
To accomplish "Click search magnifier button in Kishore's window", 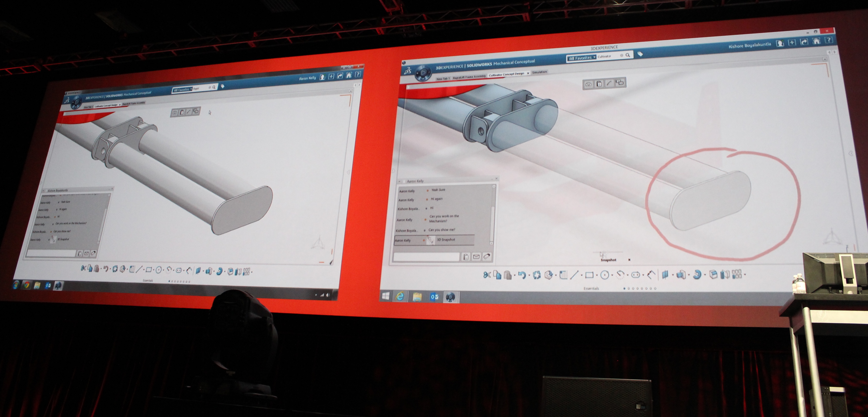I will (x=628, y=55).
